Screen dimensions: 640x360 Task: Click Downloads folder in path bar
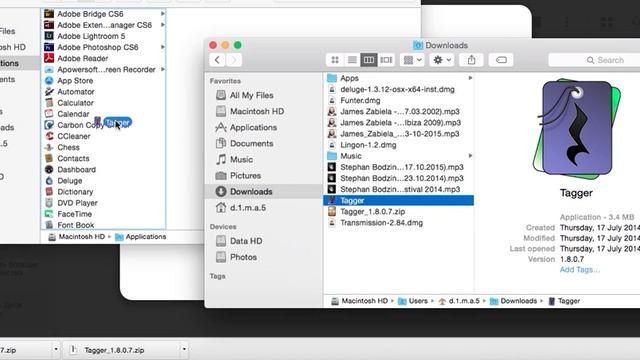[513, 301]
